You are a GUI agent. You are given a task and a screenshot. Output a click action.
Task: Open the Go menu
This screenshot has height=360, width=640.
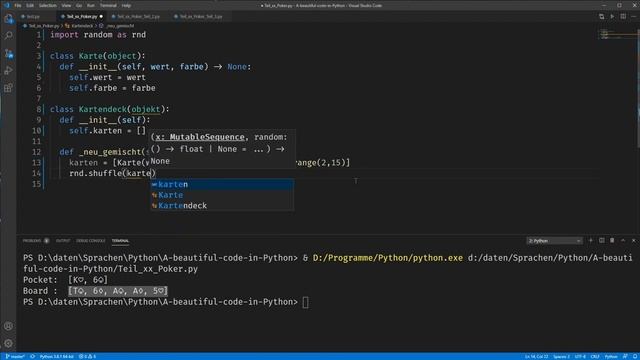(x=79, y=5)
